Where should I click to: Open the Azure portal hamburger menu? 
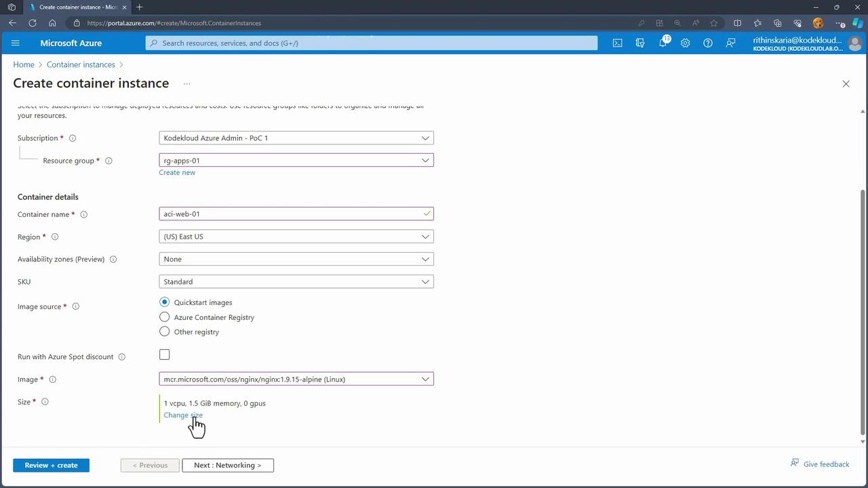[16, 43]
